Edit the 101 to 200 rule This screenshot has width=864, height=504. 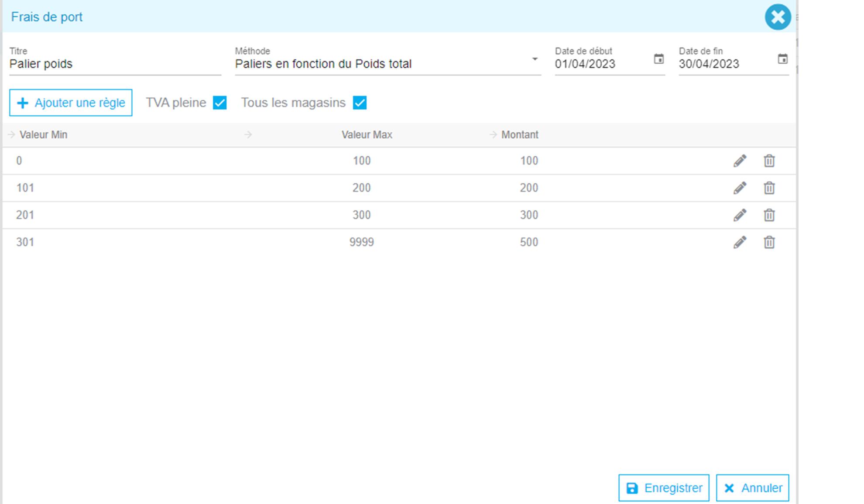click(740, 188)
